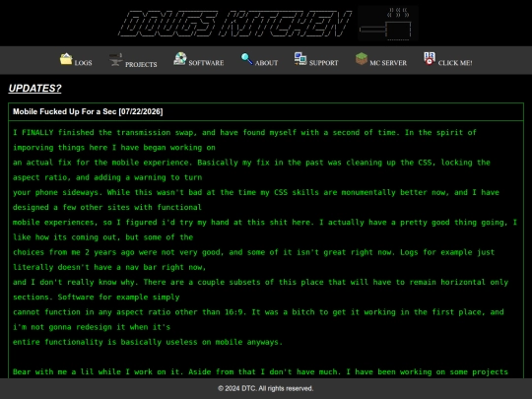Click the networked computers Support icon
The image size is (532, 399).
300,59
